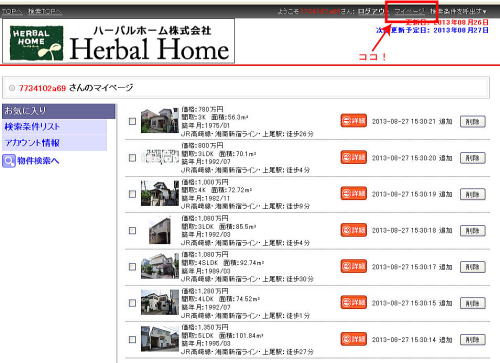This screenshot has height=363, width=500.
Task: Open detail button for 4SLDK property
Action: (x=354, y=266)
